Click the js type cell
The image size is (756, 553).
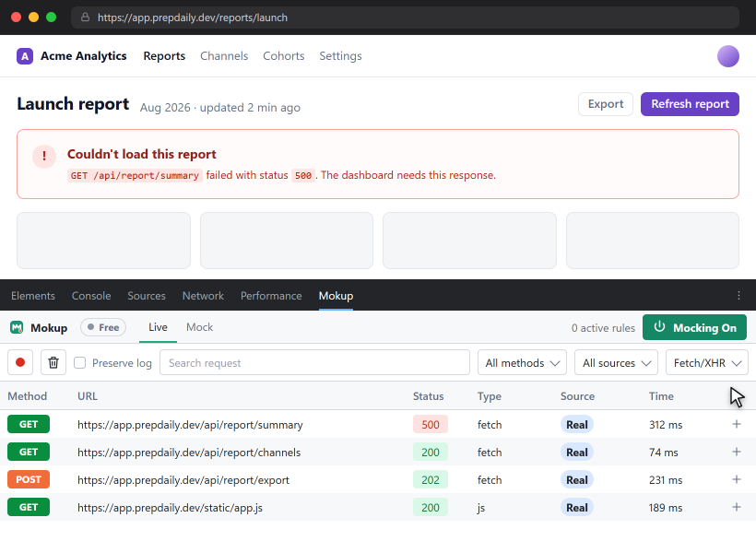(481, 508)
